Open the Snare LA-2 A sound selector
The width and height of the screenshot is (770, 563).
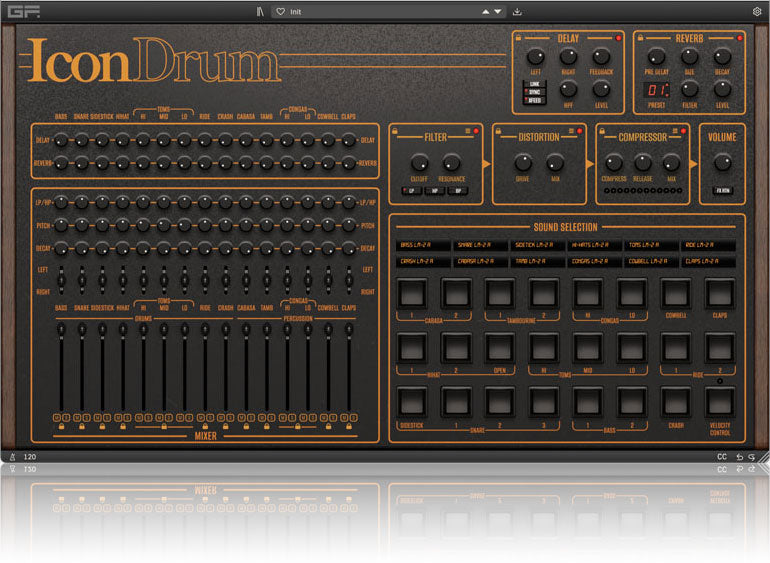tap(480, 245)
